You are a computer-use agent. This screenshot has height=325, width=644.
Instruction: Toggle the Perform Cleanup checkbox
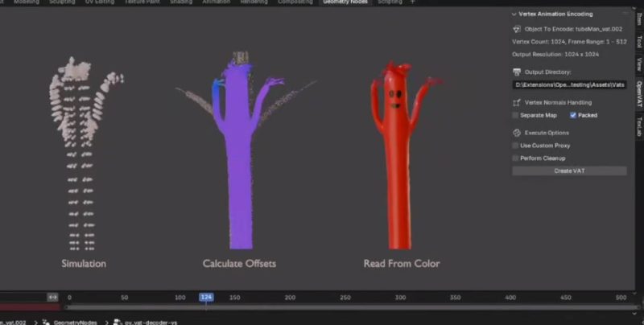tap(515, 158)
